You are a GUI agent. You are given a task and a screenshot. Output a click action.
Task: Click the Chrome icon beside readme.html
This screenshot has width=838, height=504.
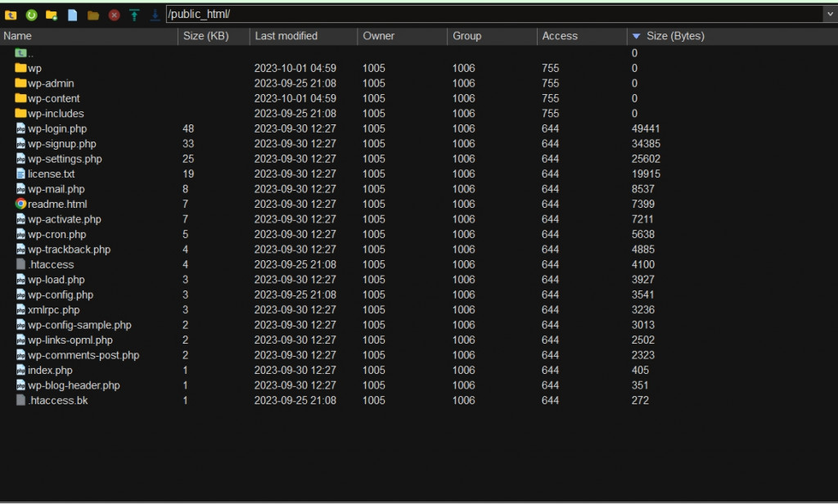20,204
